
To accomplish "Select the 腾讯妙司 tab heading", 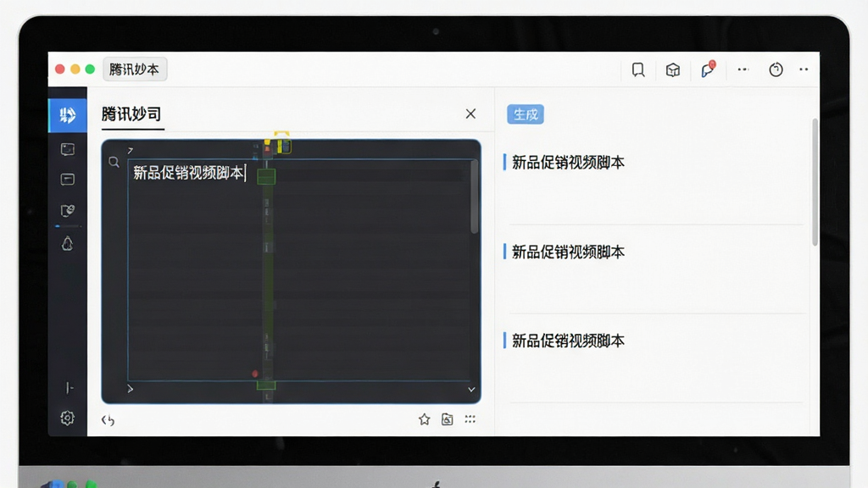I will pyautogui.click(x=131, y=114).
